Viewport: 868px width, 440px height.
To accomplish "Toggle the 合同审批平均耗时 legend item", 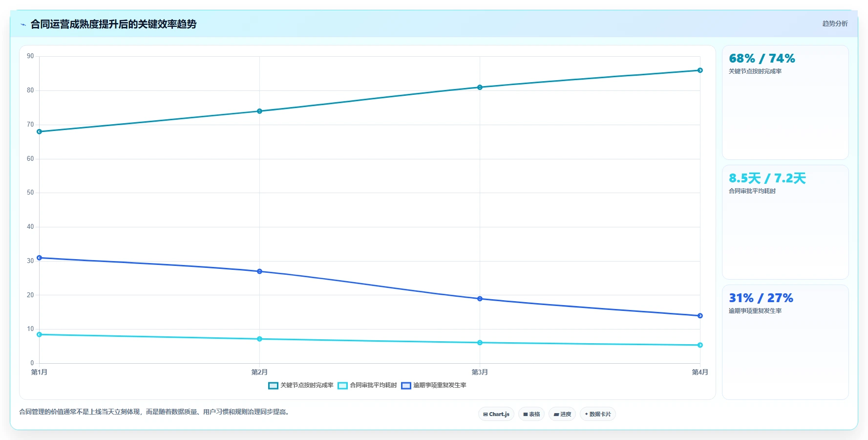I will (x=367, y=385).
